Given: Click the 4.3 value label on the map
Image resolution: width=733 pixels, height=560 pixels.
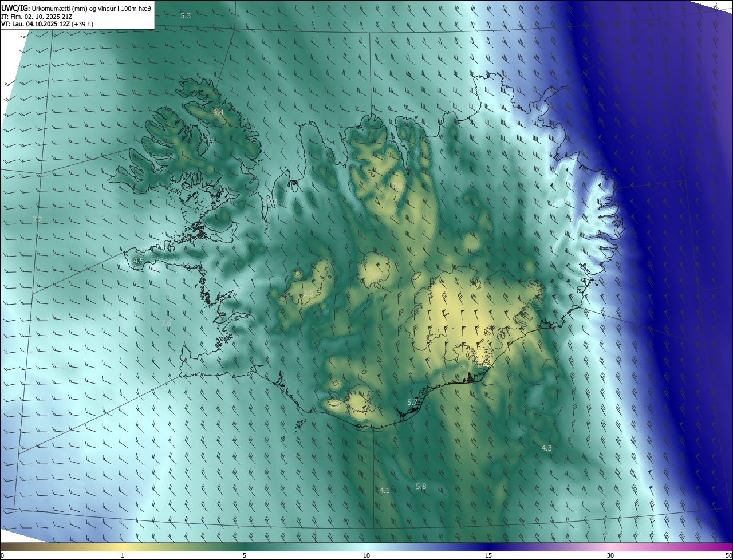Looking at the screenshot, I should [546, 448].
